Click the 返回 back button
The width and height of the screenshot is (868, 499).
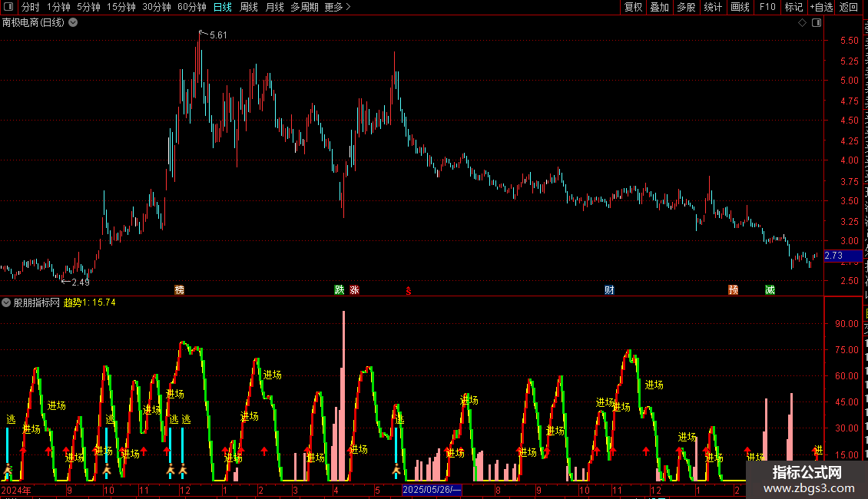point(849,7)
